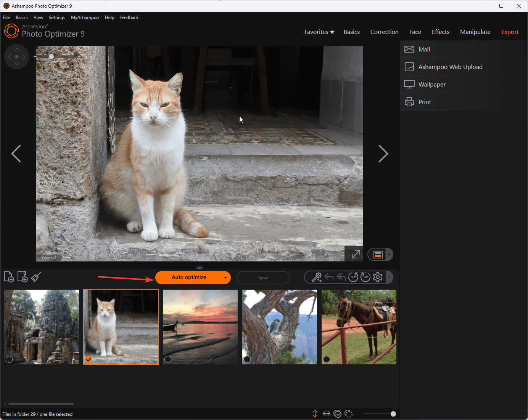Click the single undo arrow icon
Viewport: 528px width, 420px height.
(x=329, y=277)
